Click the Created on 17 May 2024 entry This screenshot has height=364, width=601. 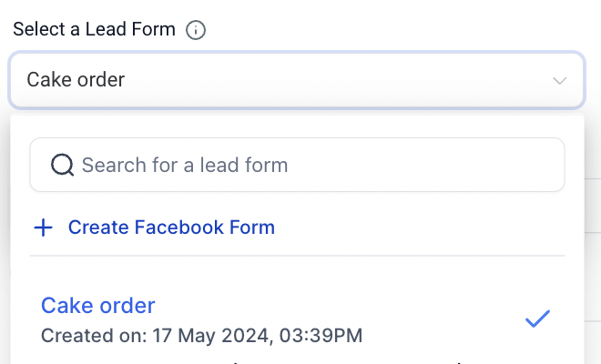[201, 335]
